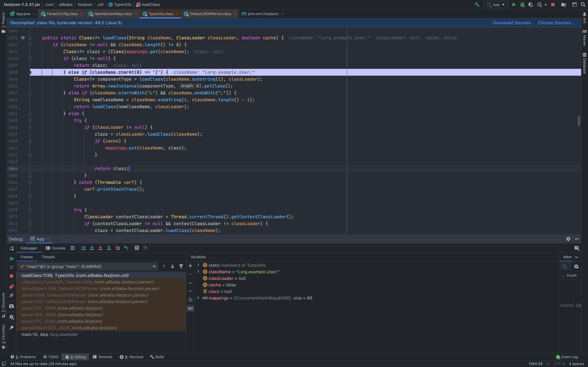Click the Resume Program green button
The height and width of the screenshot is (367, 588).
pyautogui.click(x=11, y=259)
